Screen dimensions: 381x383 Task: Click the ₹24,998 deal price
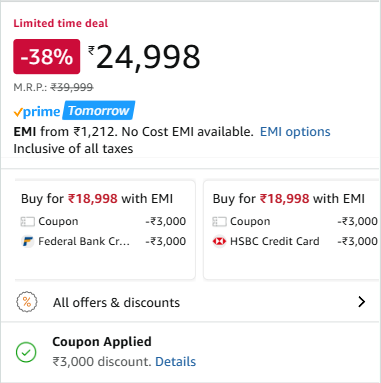coord(144,57)
